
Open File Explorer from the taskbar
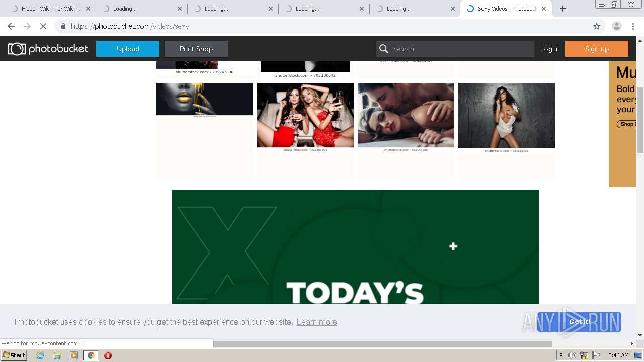pos(57,355)
